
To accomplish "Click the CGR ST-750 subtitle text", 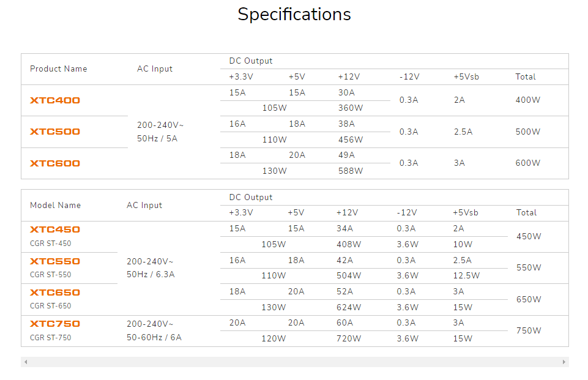I will (51, 338).
